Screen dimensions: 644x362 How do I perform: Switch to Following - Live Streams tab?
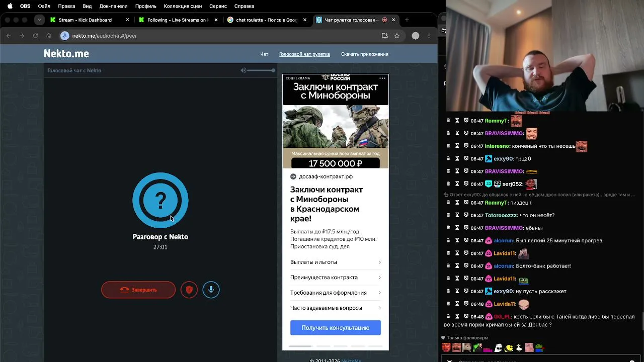pyautogui.click(x=179, y=20)
